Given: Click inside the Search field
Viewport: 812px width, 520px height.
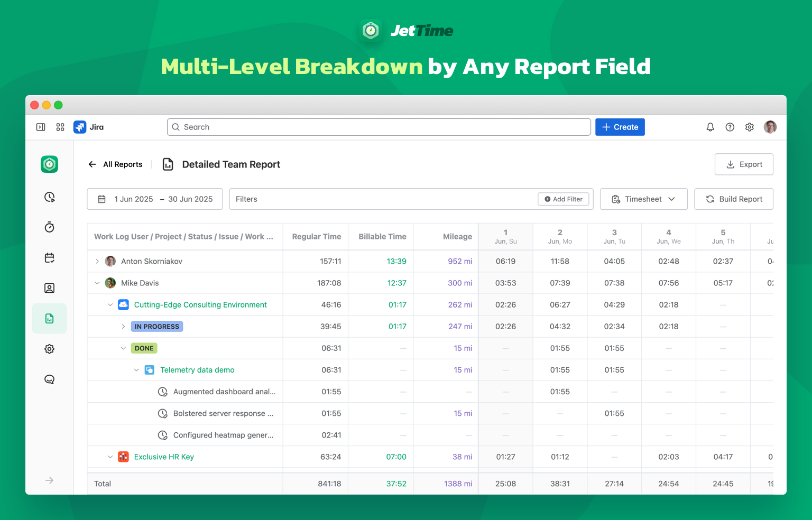Looking at the screenshot, I should point(379,127).
